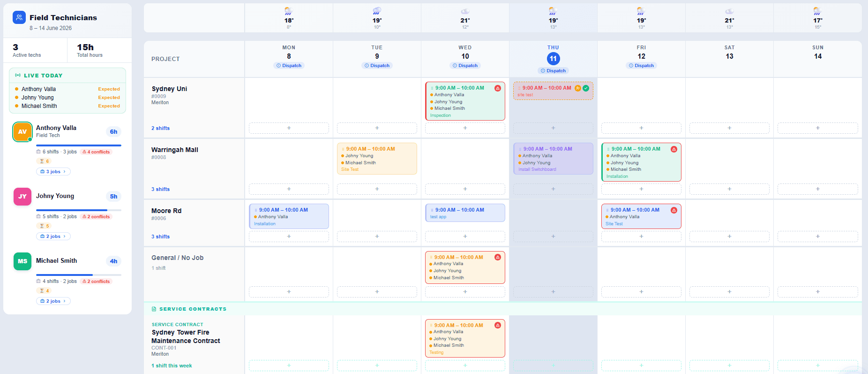Open Warringah Mall Install Switchboard shift

click(553, 159)
